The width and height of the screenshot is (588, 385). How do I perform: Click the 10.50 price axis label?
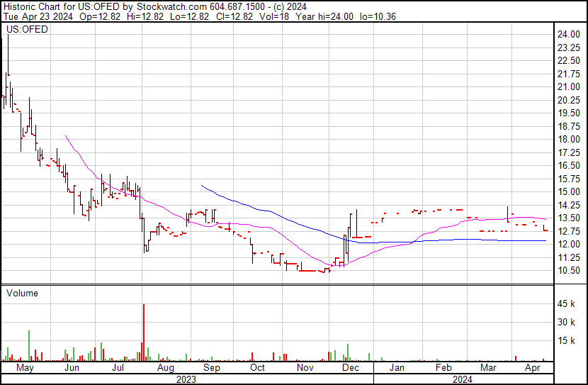click(567, 270)
